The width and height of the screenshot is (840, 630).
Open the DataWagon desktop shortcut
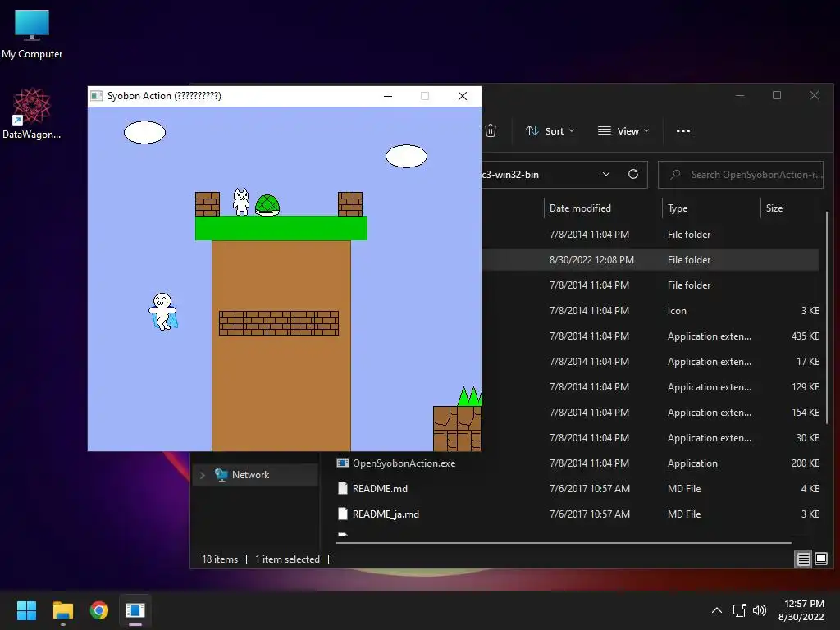click(x=32, y=113)
